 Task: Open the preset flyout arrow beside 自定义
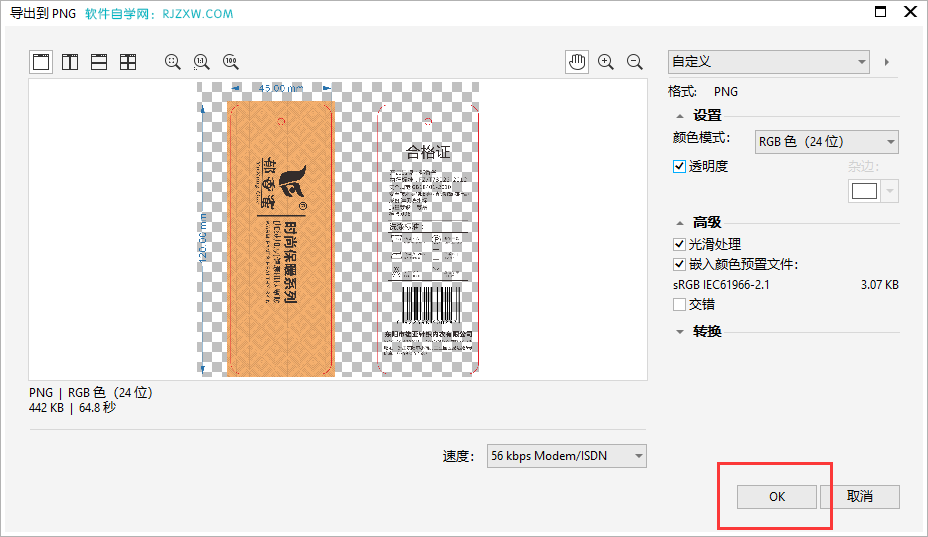(x=887, y=62)
